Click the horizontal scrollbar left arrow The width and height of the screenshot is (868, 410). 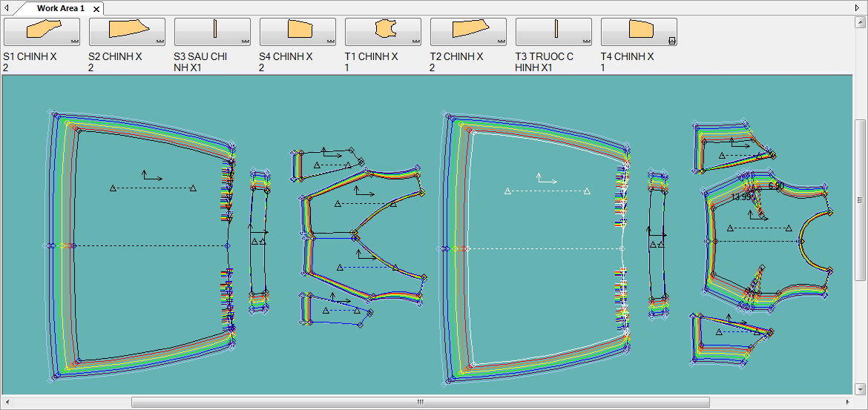(x=7, y=402)
